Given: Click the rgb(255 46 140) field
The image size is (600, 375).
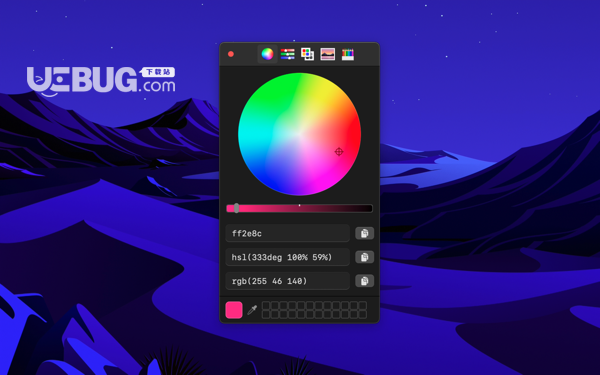Looking at the screenshot, I should [x=287, y=281].
